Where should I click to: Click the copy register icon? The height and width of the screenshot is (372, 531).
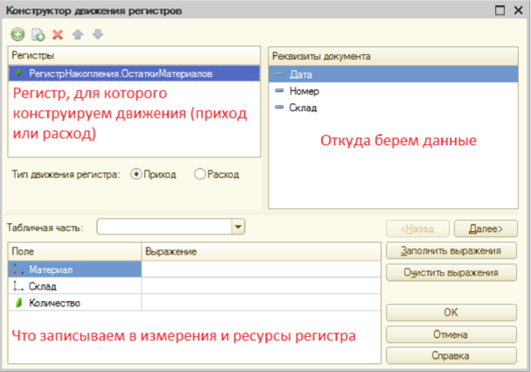(x=38, y=35)
